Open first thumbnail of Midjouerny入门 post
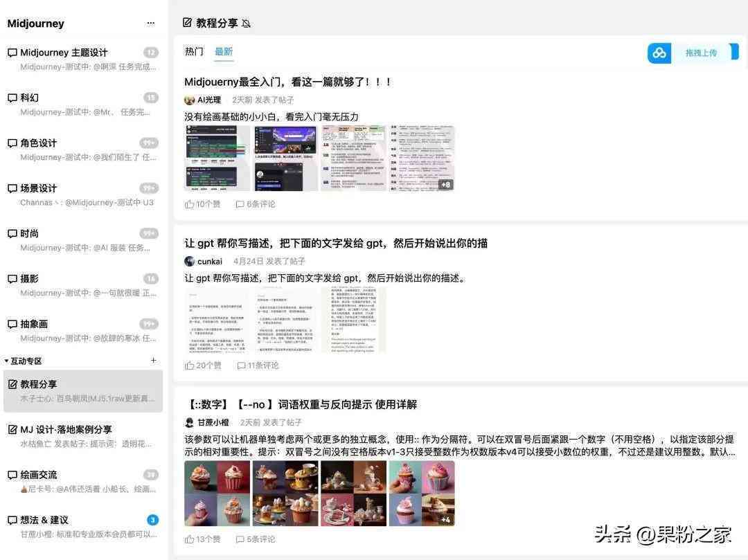748x560 pixels. coord(217,159)
